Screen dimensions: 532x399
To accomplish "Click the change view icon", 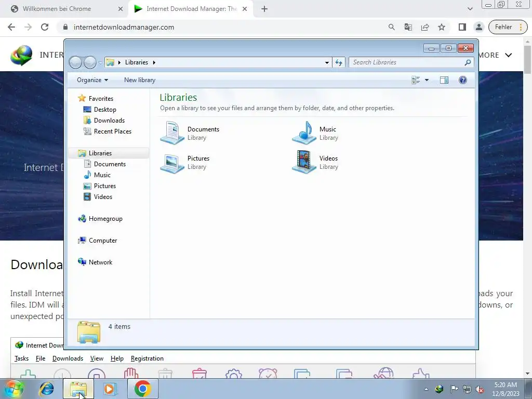I will pyautogui.click(x=416, y=80).
